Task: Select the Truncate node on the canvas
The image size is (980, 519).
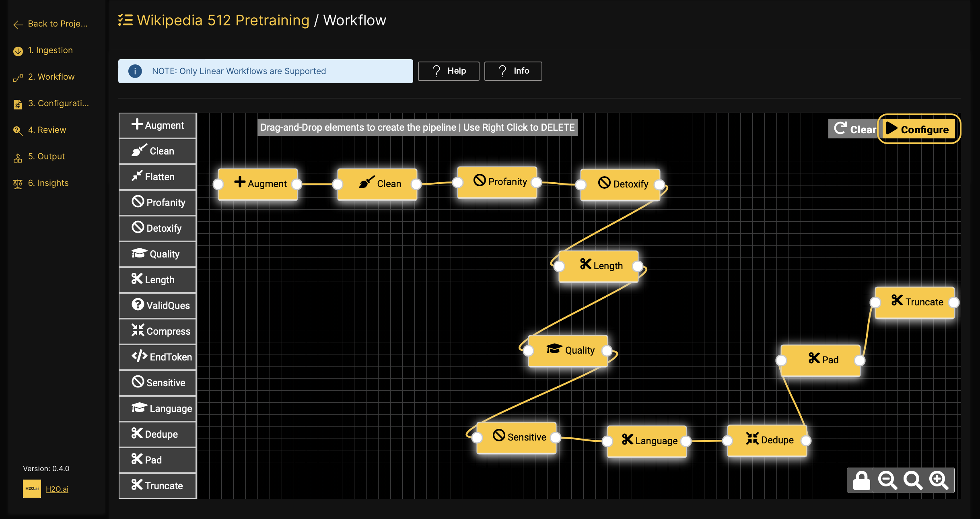Action: click(916, 302)
